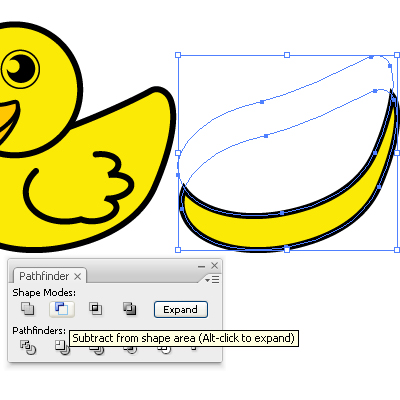Click the 'Shape Modes:' label
This screenshot has width=400, height=400.
click(x=44, y=293)
